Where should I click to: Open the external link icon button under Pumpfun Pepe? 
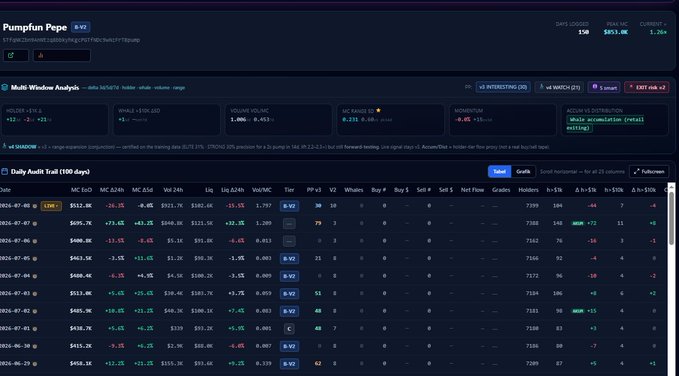[x=16, y=55]
